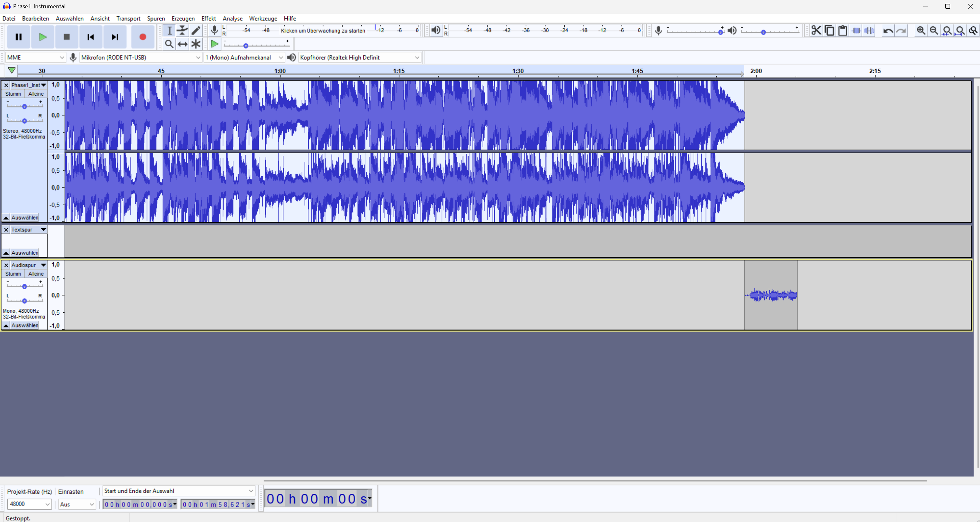This screenshot has height=522, width=980.
Task: Solo the Audiospur track via Alleine
Action: point(36,274)
